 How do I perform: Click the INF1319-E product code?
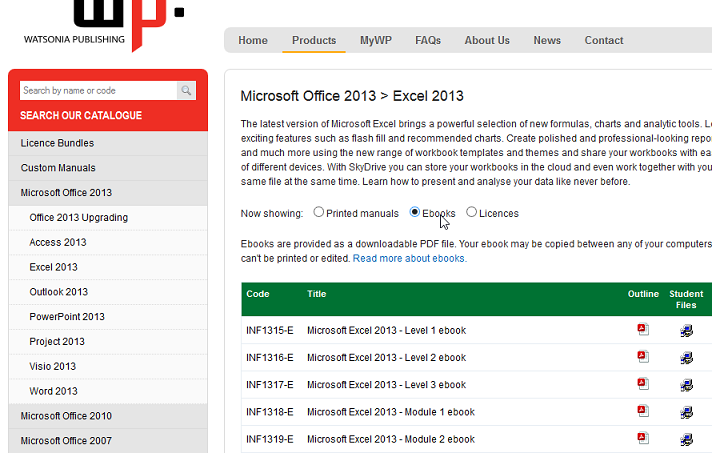[x=270, y=439]
